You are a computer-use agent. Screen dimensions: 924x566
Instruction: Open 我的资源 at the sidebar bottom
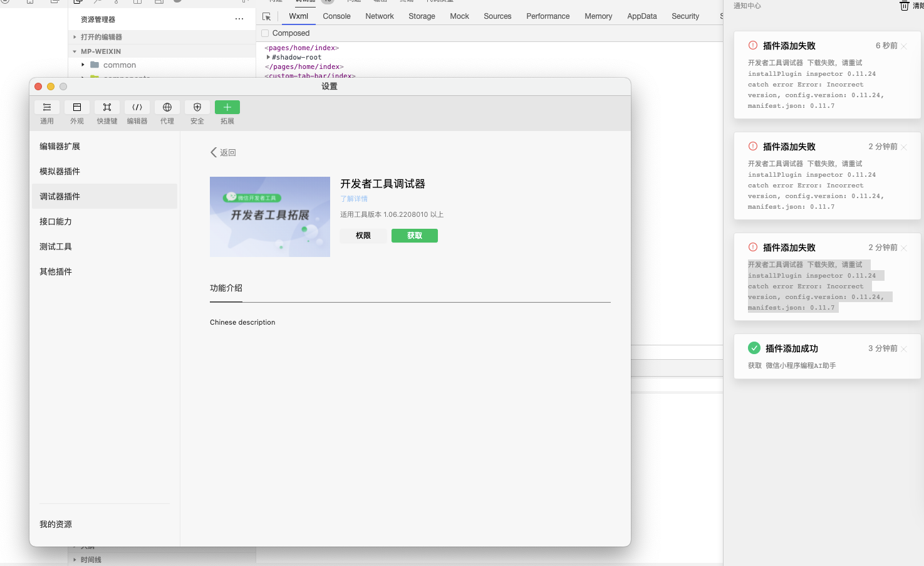[56, 524]
